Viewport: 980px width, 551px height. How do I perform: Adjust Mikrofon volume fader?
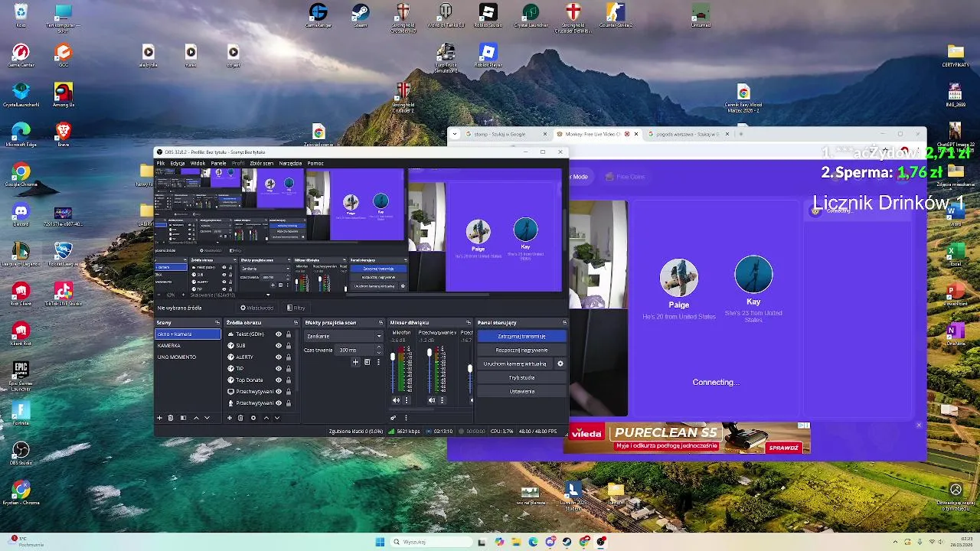coord(393,357)
